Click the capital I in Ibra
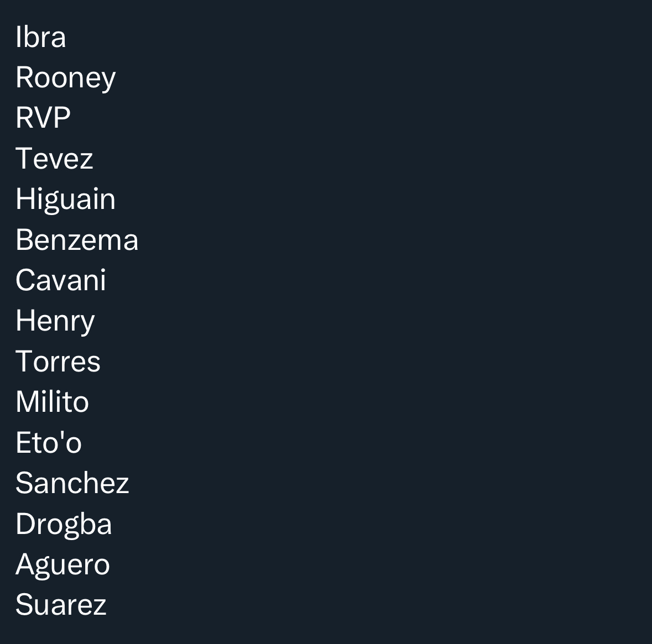Image resolution: width=652 pixels, height=644 pixels. coord(18,37)
